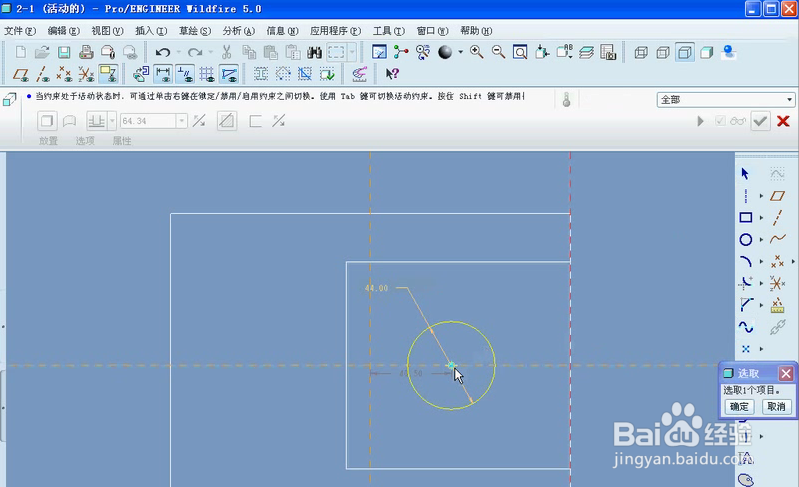Toggle shaded model display mode
This screenshot has width=799, height=487.
(x=707, y=52)
